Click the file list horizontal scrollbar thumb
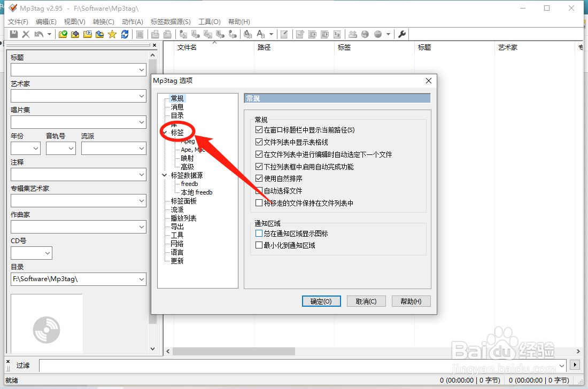Viewport: 588px width, 389px height. point(234,351)
